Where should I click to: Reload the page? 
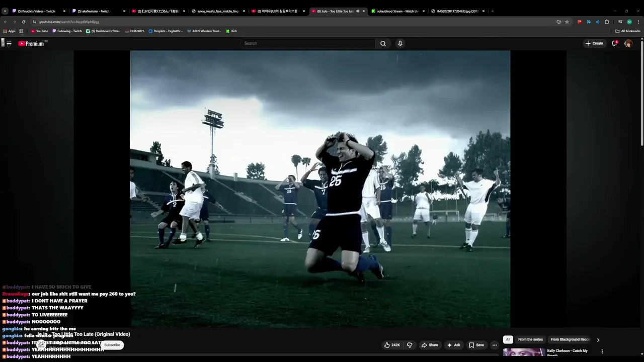23,22
